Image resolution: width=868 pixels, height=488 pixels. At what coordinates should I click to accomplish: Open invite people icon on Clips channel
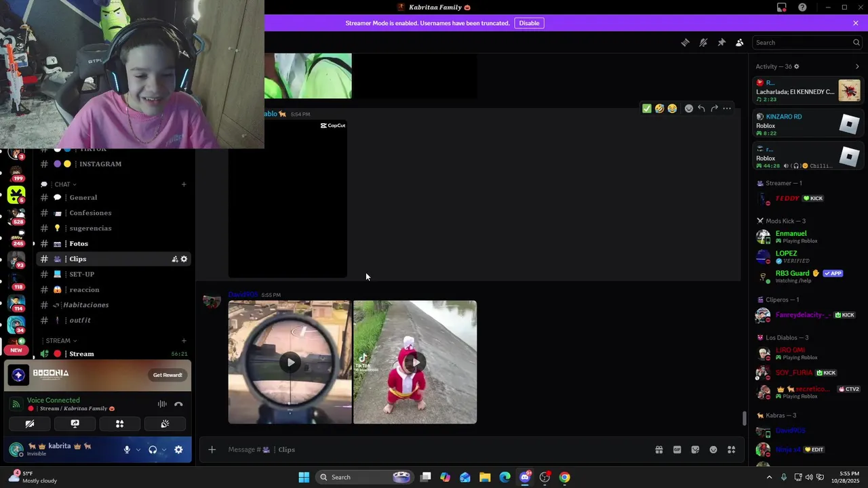(175, 259)
